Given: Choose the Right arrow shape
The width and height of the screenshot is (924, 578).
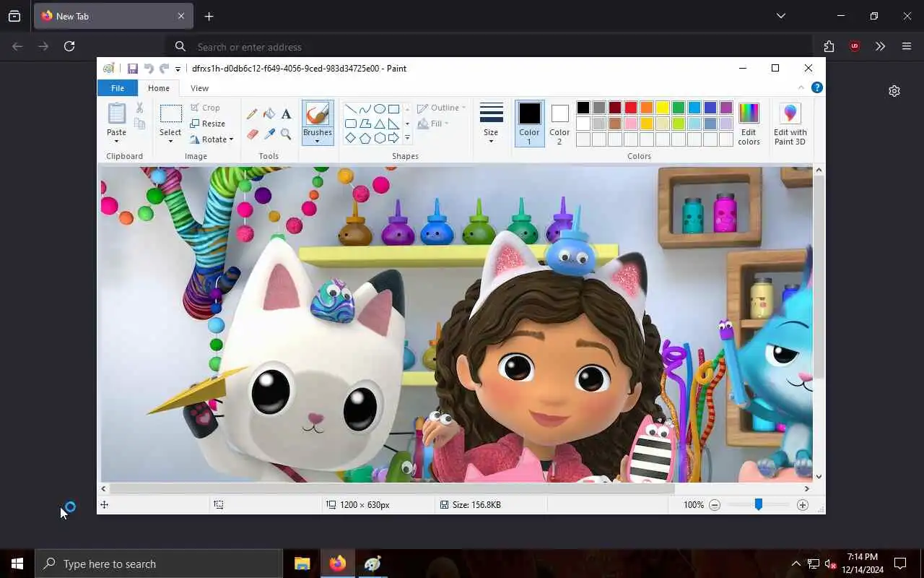Looking at the screenshot, I should click(393, 138).
